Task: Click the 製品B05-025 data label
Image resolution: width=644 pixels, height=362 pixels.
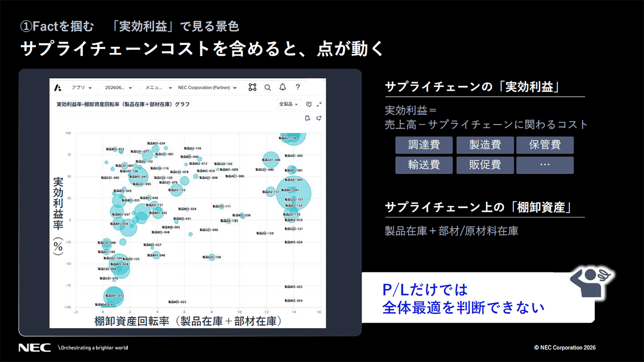Action: 293,286
